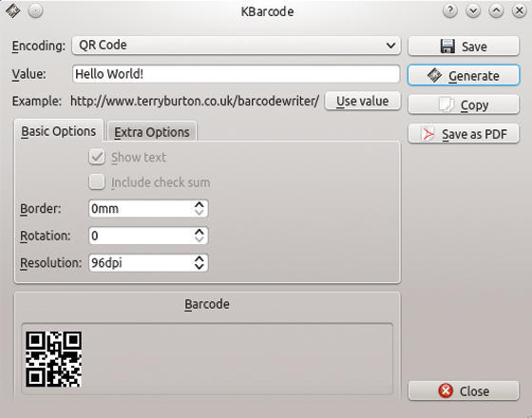This screenshot has width=532, height=418.
Task: Open the Encoding QR Code dropdown
Action: (237, 46)
